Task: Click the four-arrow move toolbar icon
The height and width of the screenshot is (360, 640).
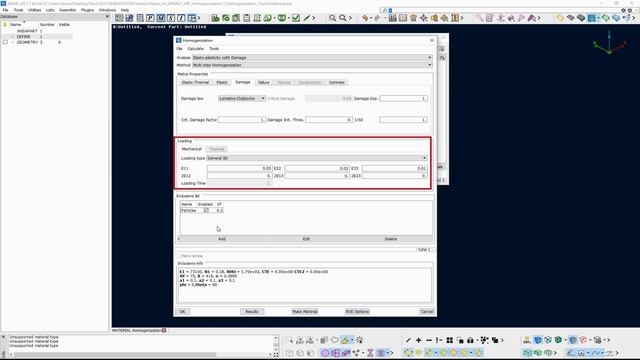Action: tap(424, 18)
